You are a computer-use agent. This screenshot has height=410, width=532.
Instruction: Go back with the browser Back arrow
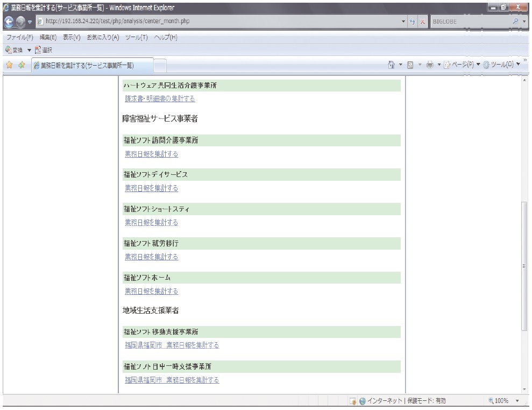coord(9,22)
